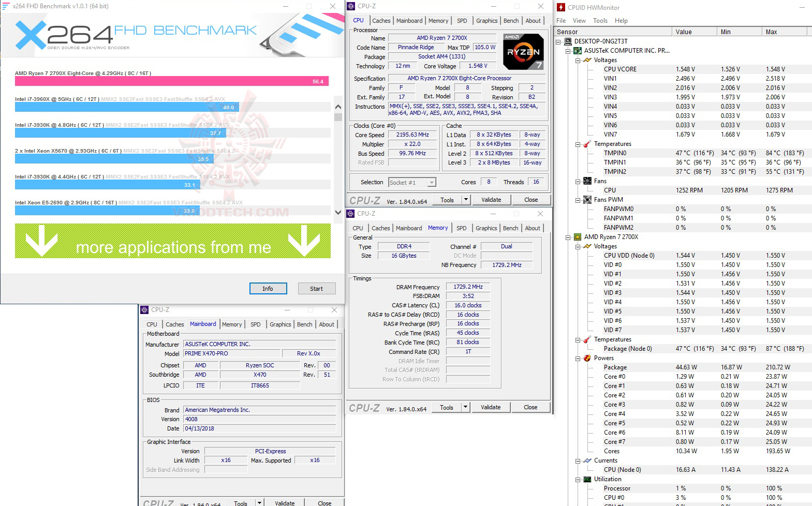The height and width of the screenshot is (506, 812).
Task: Open the Help menu in HWMonitor
Action: point(621,21)
